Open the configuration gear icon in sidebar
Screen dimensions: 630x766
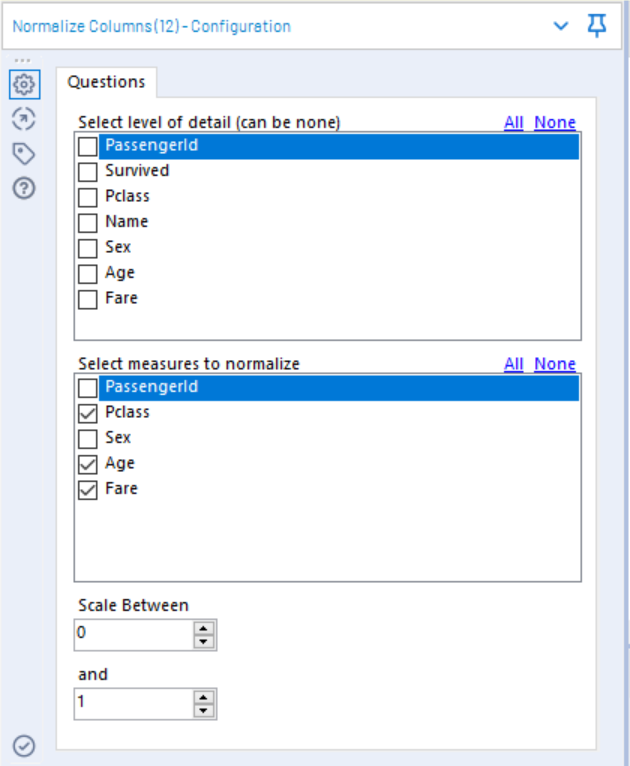tap(24, 85)
